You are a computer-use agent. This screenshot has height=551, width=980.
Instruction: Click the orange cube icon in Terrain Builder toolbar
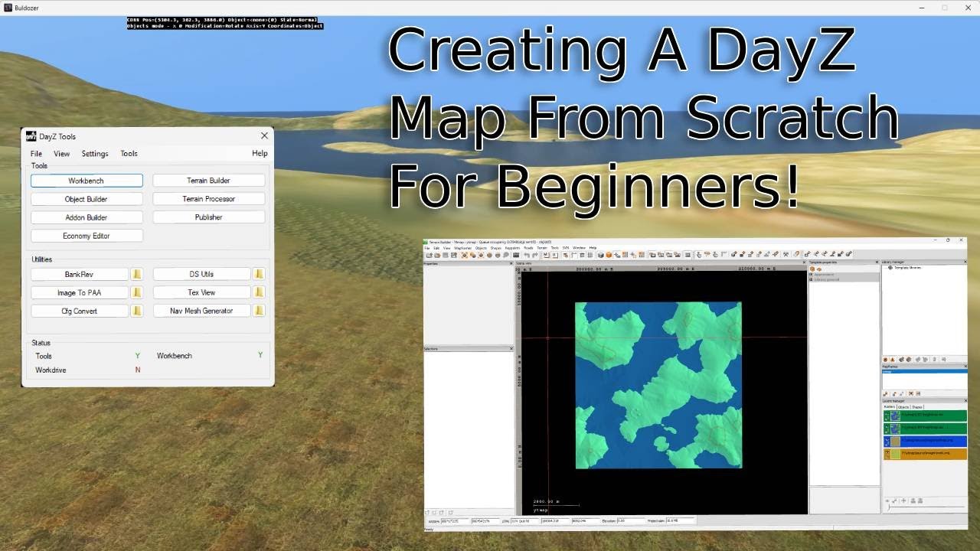pyautogui.click(x=609, y=255)
